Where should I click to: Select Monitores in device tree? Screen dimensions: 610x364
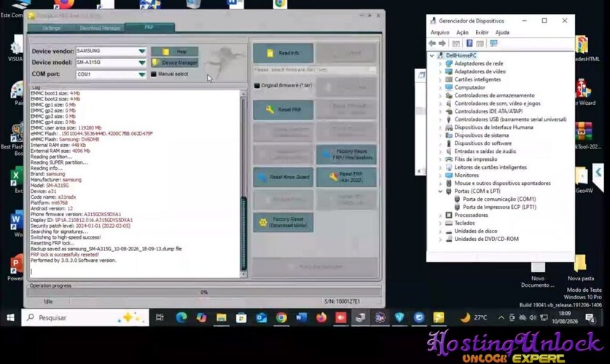(x=466, y=175)
